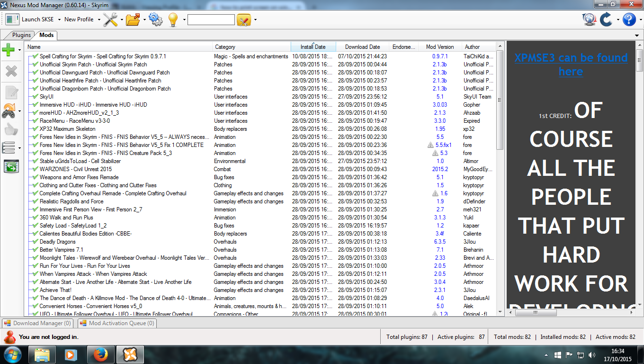Toggle Safety Load mod checkmark
This screenshot has height=364, width=644.
tap(36, 226)
